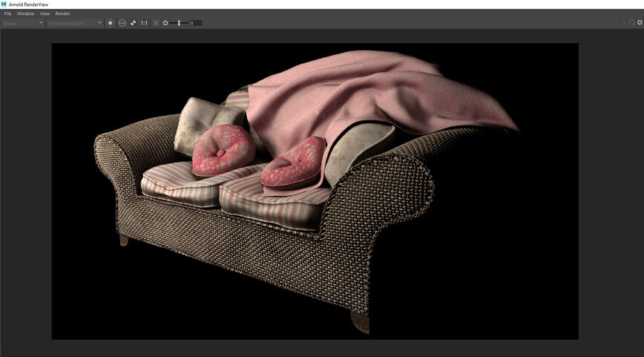
Task: Expand the RenderCamShape camera dropdown
Action: tap(74, 23)
